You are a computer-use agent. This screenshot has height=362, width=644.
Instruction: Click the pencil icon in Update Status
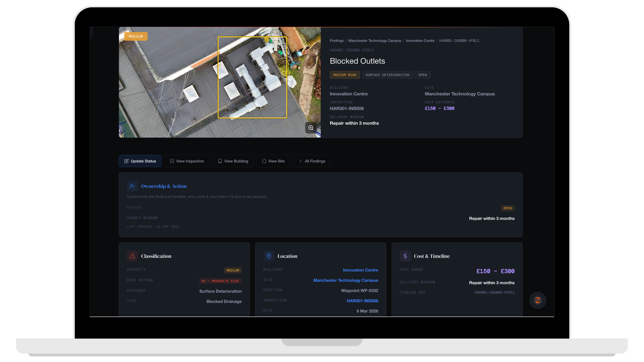(x=126, y=161)
